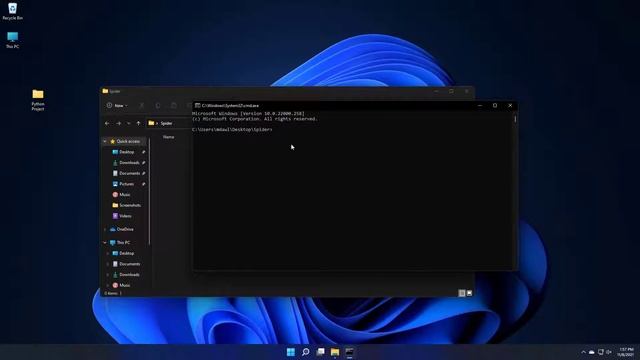This screenshot has width=640, height=360.
Task: Maximize the Command Prompt window
Action: pyautogui.click(x=495, y=105)
